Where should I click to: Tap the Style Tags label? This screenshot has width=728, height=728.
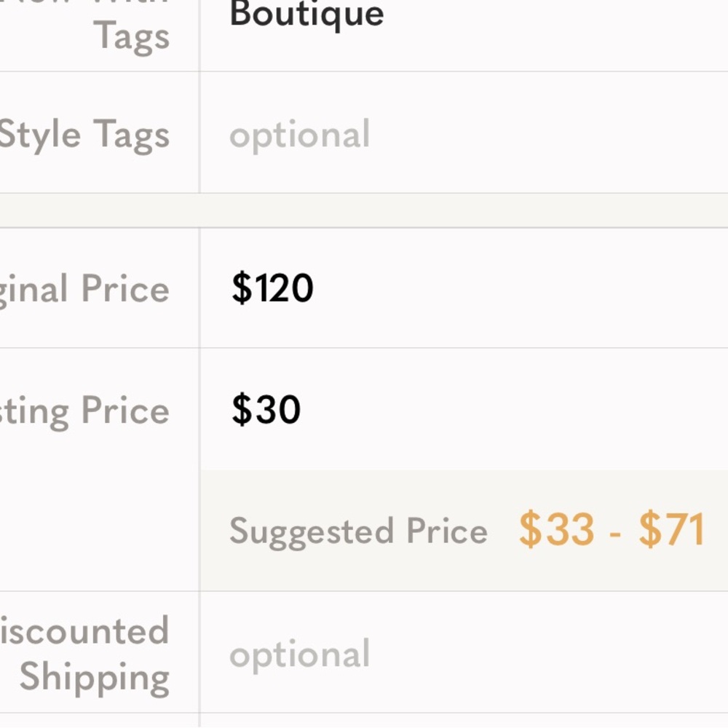click(x=84, y=135)
